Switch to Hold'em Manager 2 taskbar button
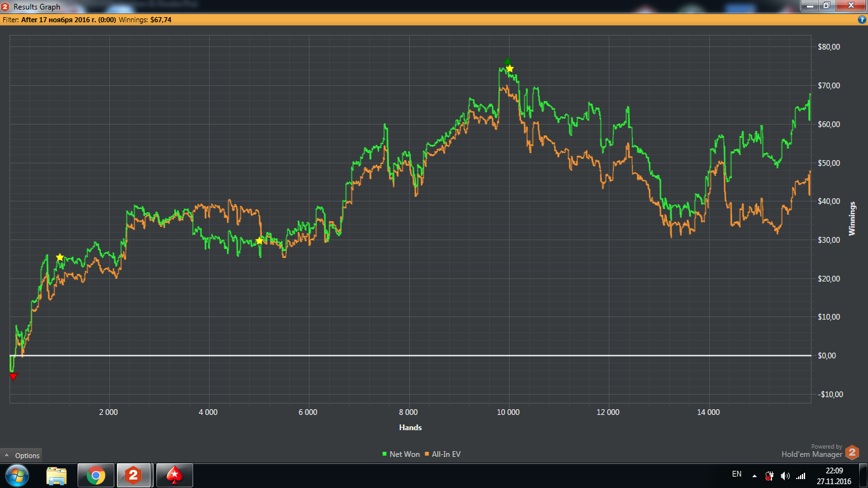 [x=133, y=475]
